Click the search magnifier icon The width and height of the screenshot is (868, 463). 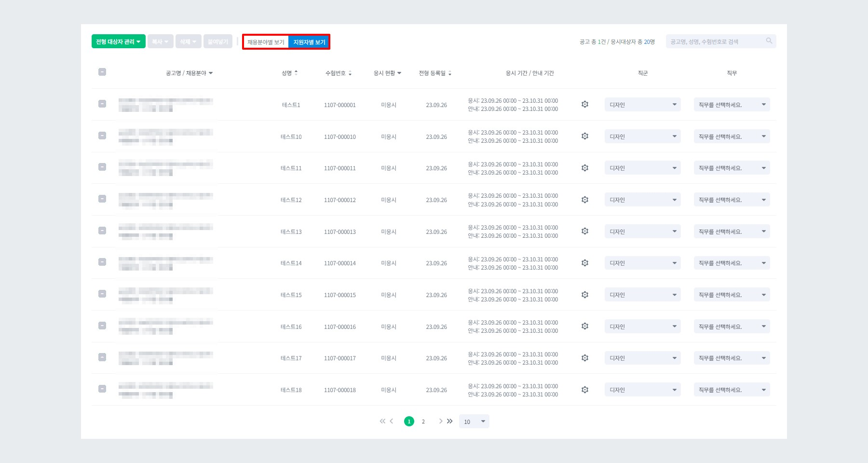coord(769,41)
